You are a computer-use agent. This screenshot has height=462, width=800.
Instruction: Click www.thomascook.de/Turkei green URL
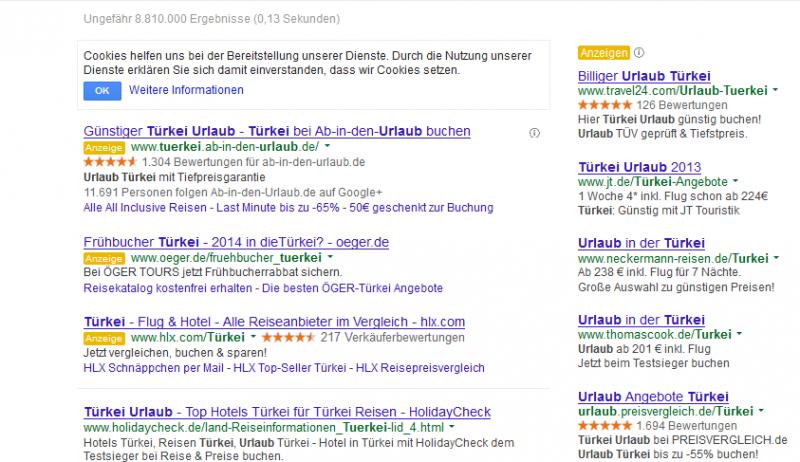point(655,335)
